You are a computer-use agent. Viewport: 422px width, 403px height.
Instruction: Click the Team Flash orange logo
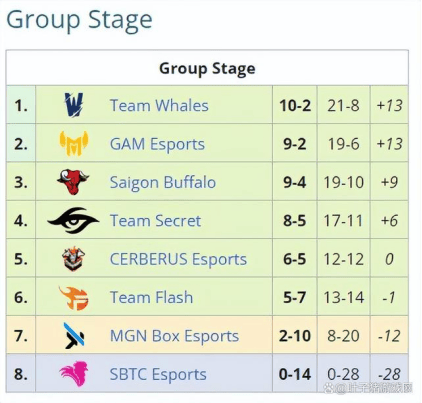74,298
